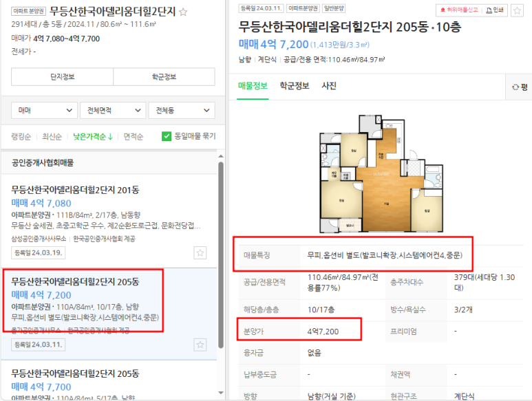
Task: Report false listing via 허위매물신고
Action: (459, 10)
